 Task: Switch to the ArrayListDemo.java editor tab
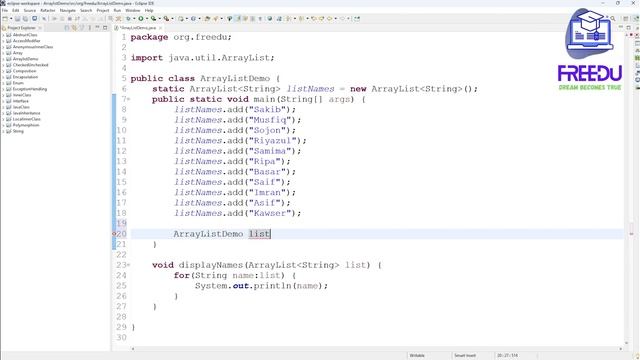click(x=138, y=28)
